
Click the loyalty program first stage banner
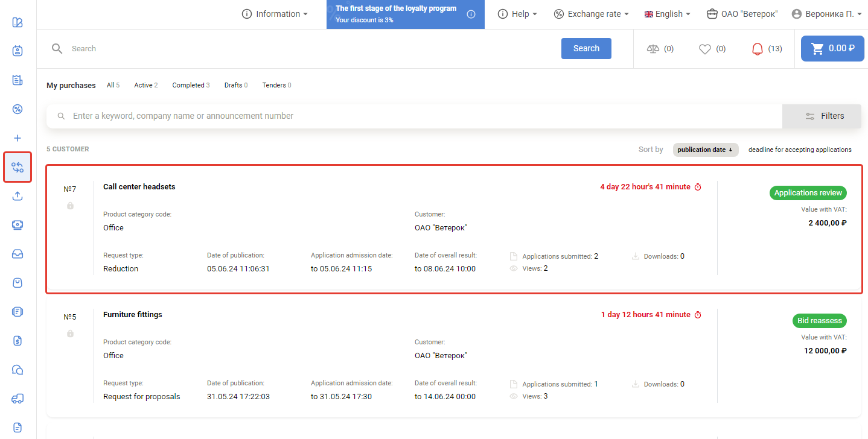[x=406, y=14]
